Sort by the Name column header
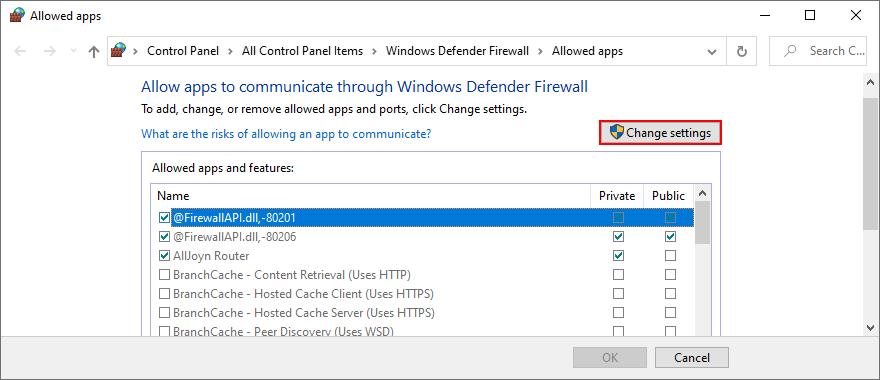880x380 pixels. click(371, 196)
